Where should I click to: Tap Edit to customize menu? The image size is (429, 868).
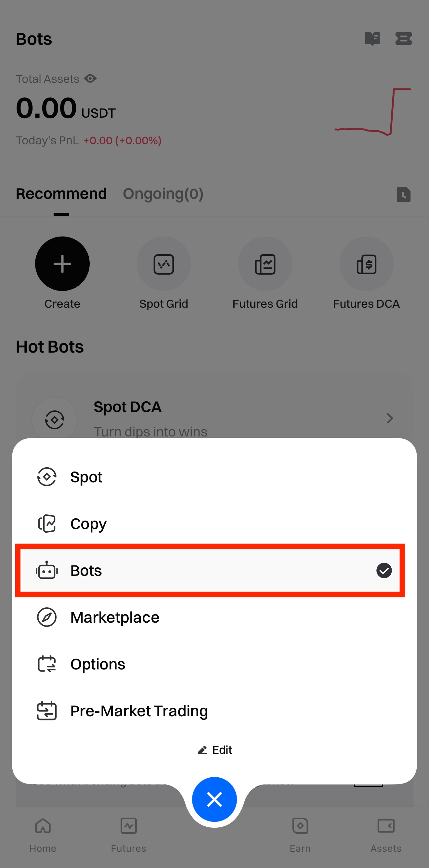(215, 750)
